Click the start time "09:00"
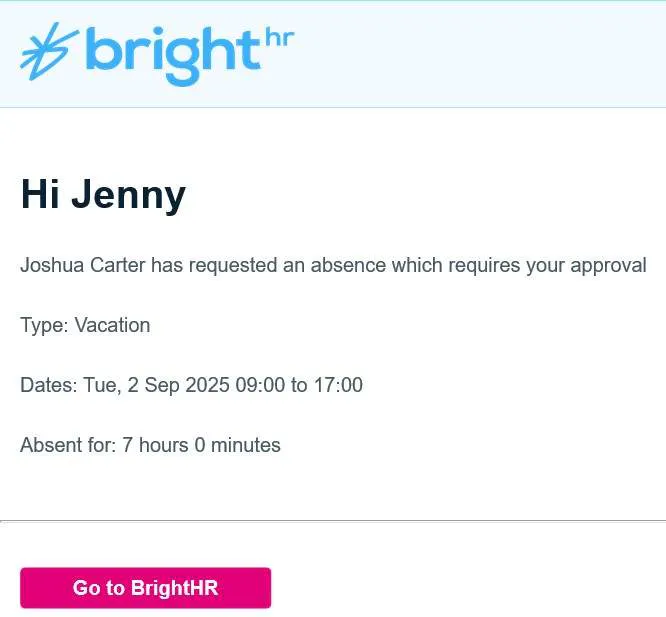This screenshot has height=617, width=666. [260, 385]
